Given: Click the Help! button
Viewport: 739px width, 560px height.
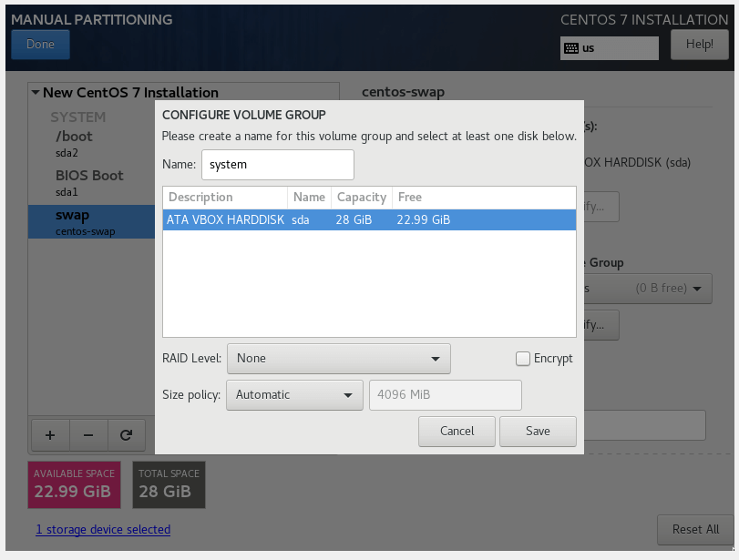Looking at the screenshot, I should (700, 45).
